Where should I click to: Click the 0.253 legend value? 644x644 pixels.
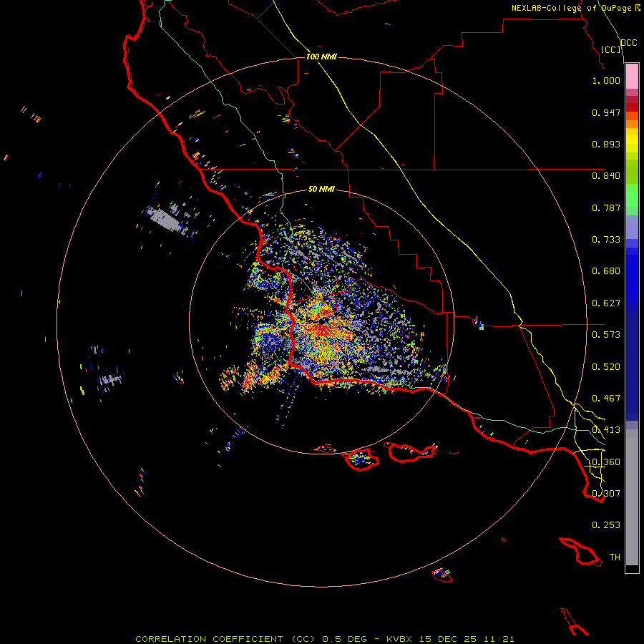coord(606,525)
